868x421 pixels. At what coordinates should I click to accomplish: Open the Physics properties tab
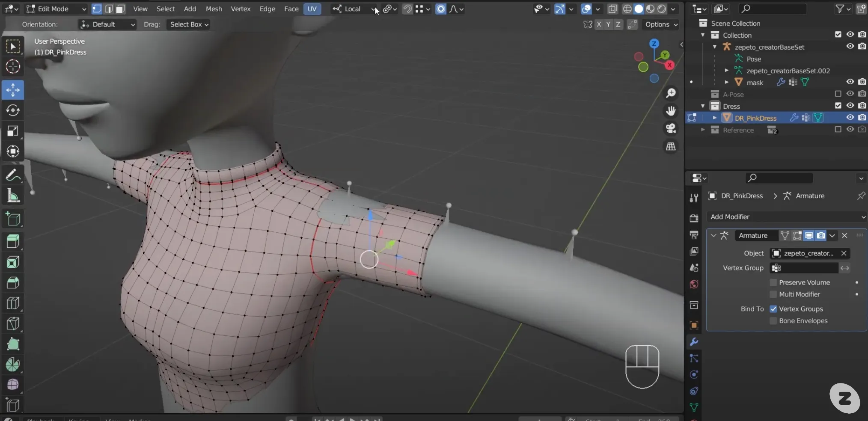[x=694, y=374]
